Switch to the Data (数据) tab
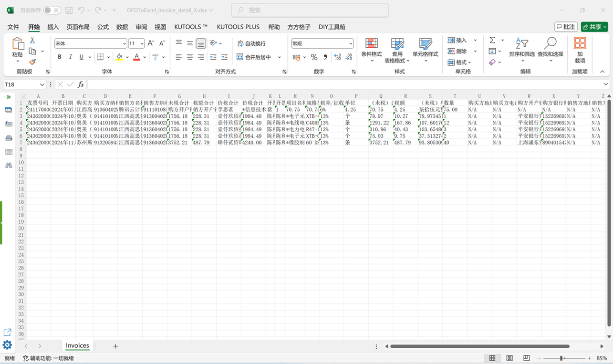This screenshot has height=364, width=613. 122,27
